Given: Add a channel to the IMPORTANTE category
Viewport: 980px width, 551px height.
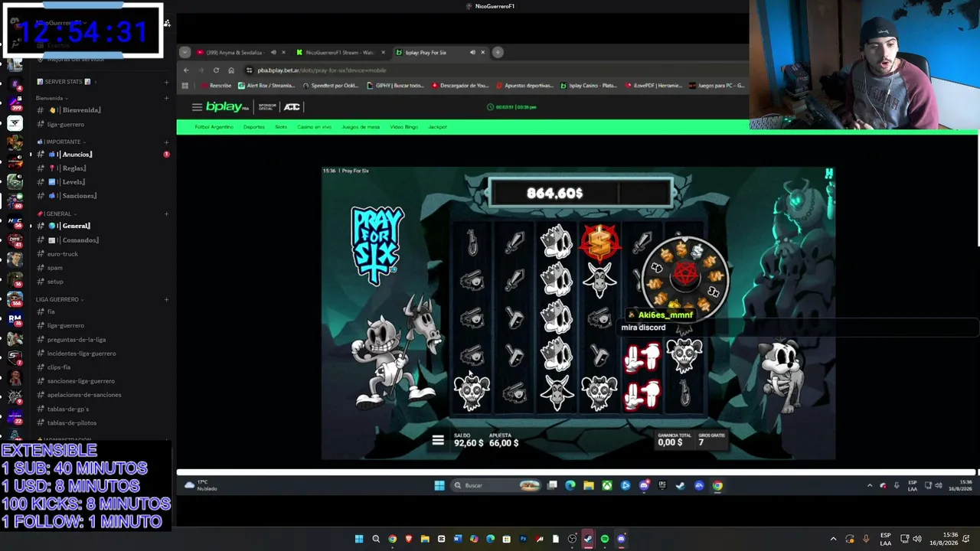Looking at the screenshot, I should pyautogui.click(x=166, y=142).
